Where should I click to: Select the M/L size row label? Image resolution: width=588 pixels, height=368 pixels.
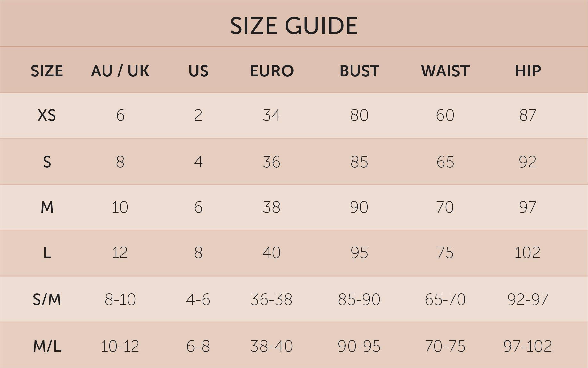click(47, 346)
